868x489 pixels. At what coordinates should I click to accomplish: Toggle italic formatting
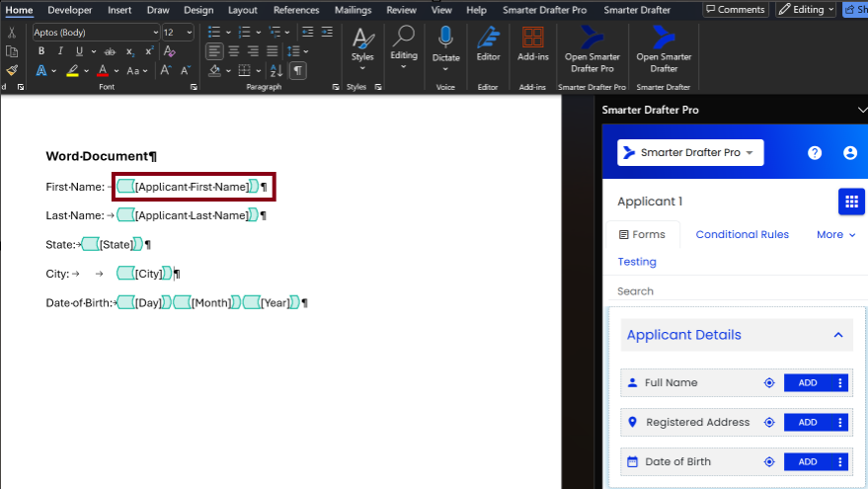coord(60,51)
